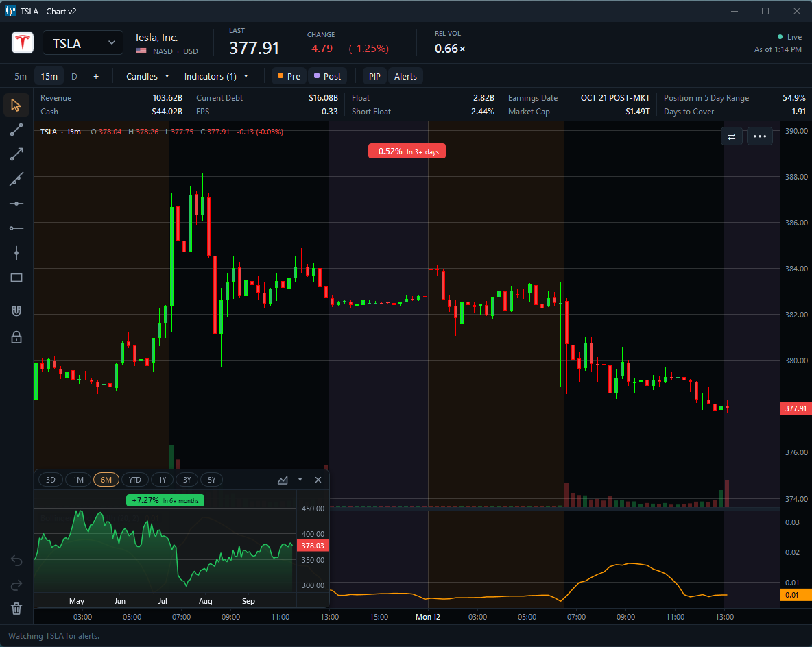Click the Live status indicator
The width and height of the screenshot is (812, 647).
pos(790,37)
